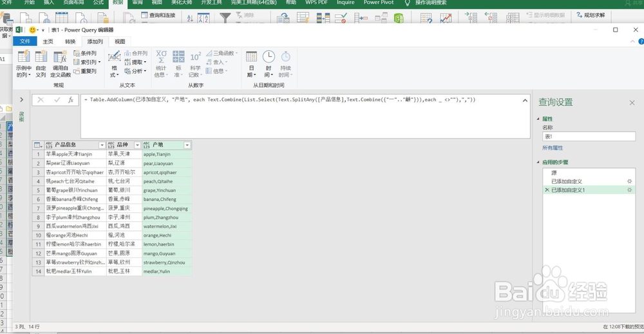Viewport: 644px width, 334px height.
Task: Click the Statistics (统计信息) sigma icon
Action: (161, 56)
